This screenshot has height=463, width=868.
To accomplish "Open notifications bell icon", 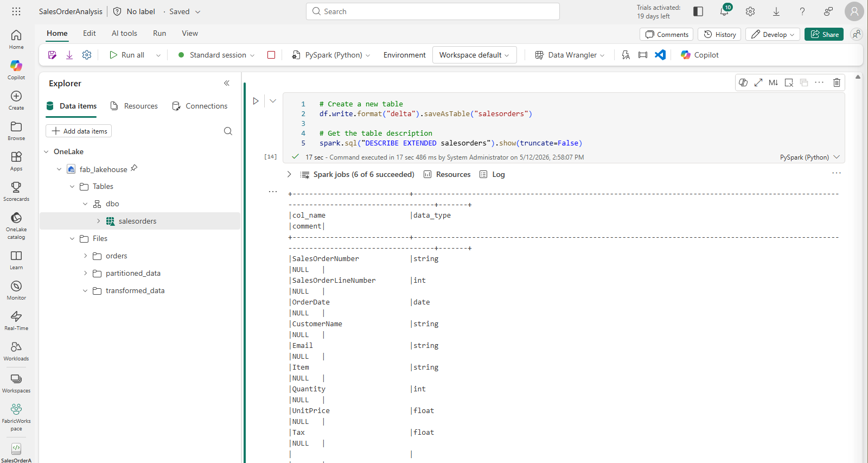I will 724,11.
